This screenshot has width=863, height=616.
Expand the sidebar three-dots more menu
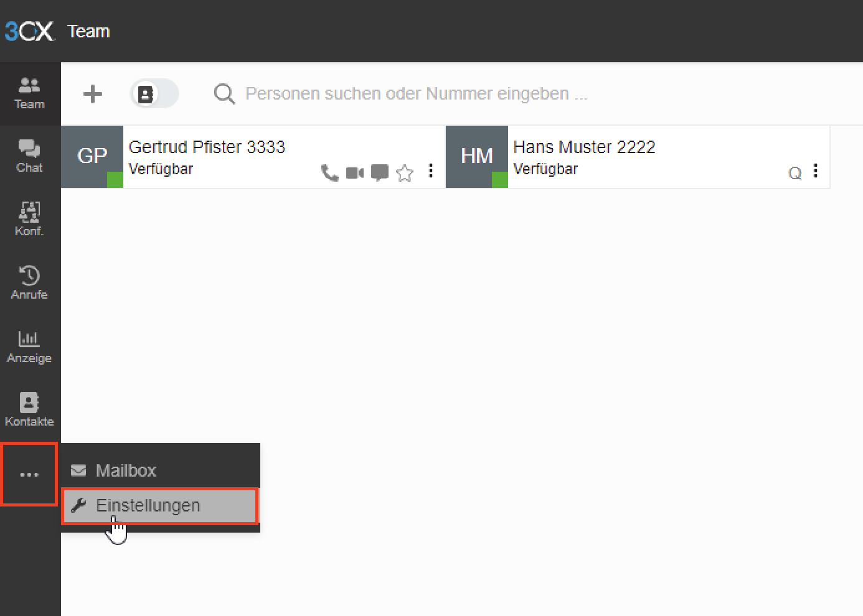click(29, 475)
